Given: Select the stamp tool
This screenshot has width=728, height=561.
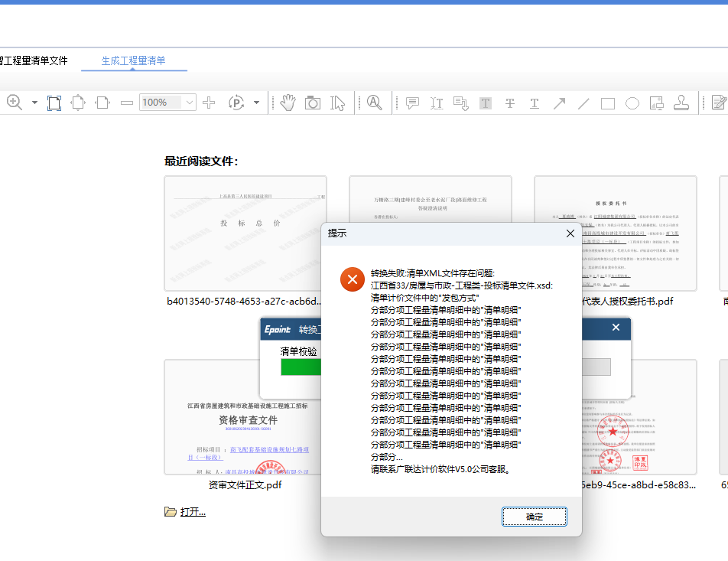Looking at the screenshot, I should coord(681,103).
